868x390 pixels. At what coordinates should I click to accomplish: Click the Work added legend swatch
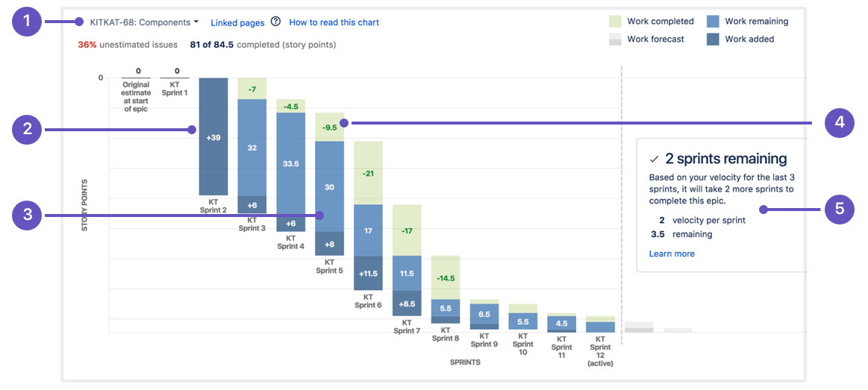713,40
